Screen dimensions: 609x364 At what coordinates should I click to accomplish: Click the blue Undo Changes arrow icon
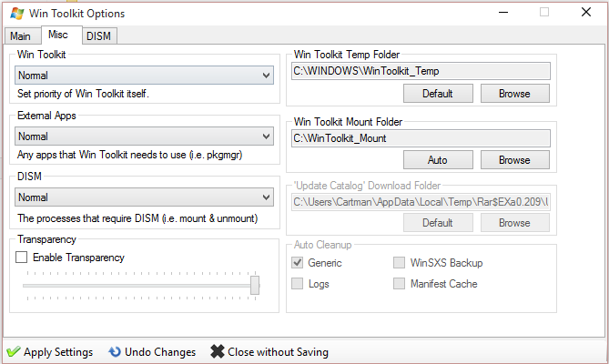coord(115,351)
